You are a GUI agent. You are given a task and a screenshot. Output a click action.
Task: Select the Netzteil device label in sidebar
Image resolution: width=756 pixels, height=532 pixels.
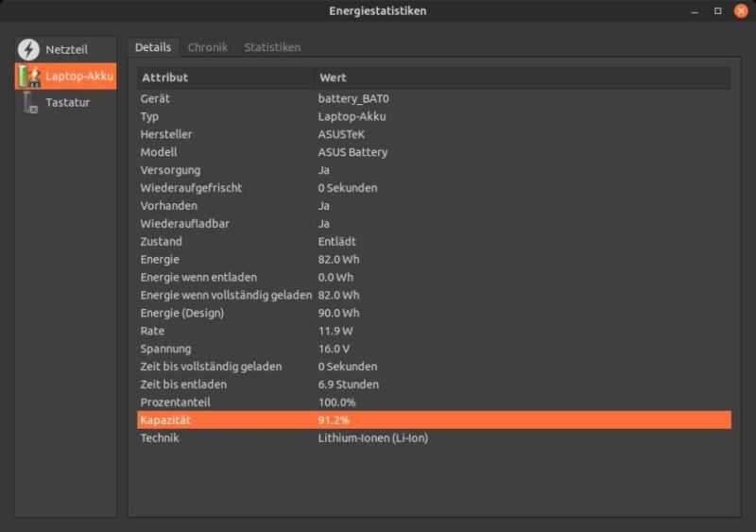66,49
